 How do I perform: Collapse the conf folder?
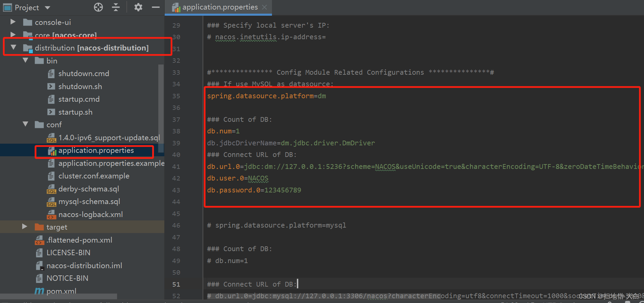click(25, 124)
